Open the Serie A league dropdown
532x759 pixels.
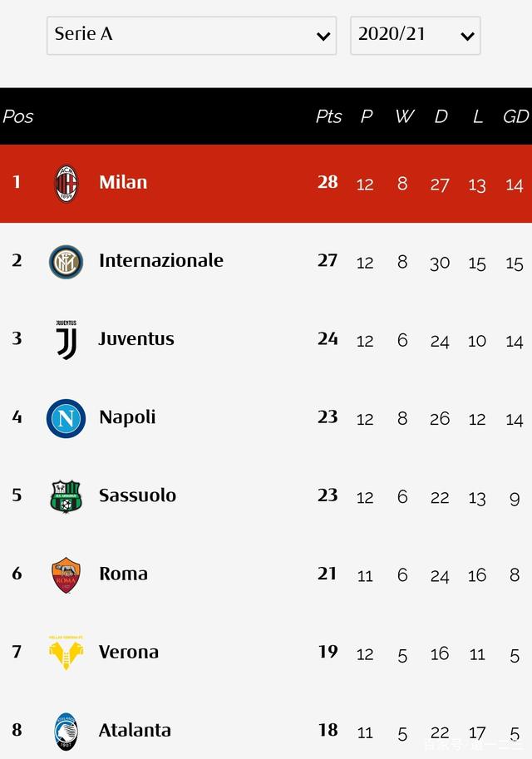click(191, 35)
